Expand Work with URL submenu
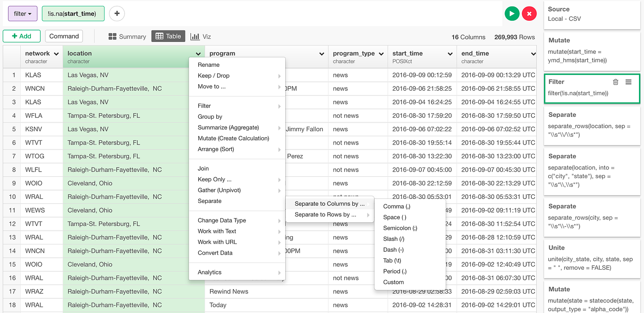The width and height of the screenshot is (644, 313). [237, 242]
